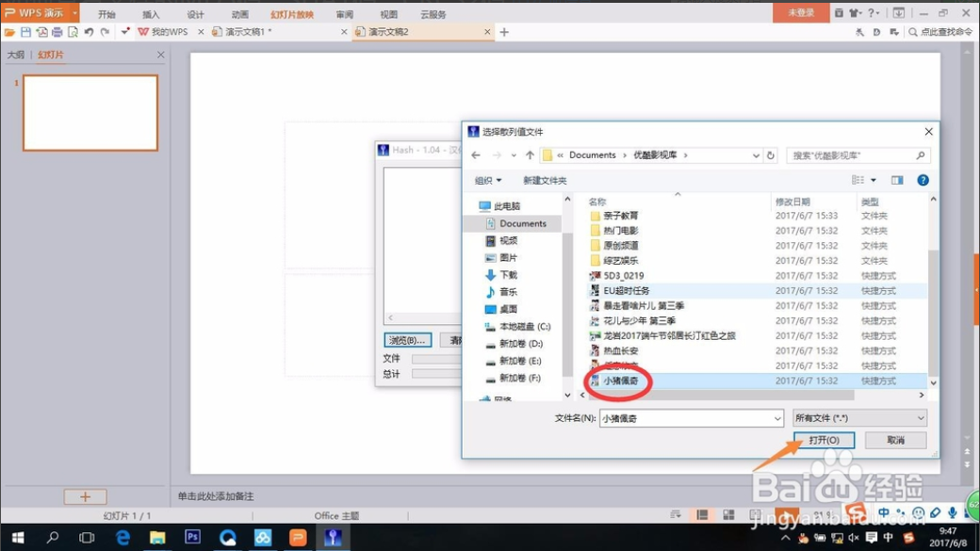Open Photoshop from the taskbar
Viewport: 980px width, 551px height.
(192, 537)
